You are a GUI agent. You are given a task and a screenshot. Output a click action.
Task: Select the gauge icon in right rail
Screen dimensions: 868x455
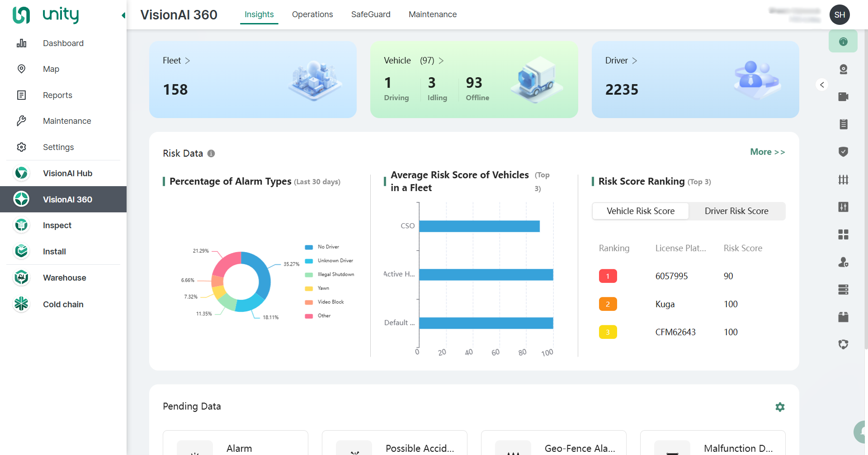coord(843,42)
